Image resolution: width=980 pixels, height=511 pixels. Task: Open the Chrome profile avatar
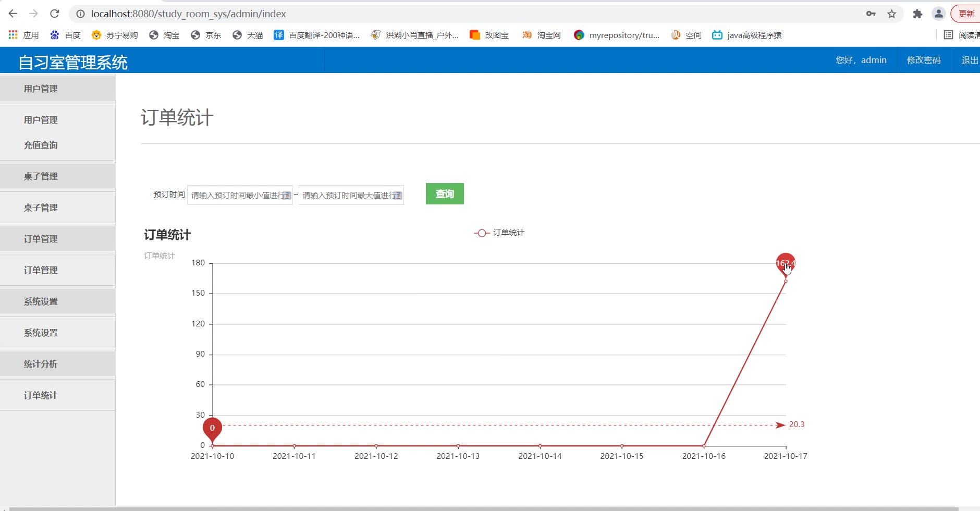[939, 14]
